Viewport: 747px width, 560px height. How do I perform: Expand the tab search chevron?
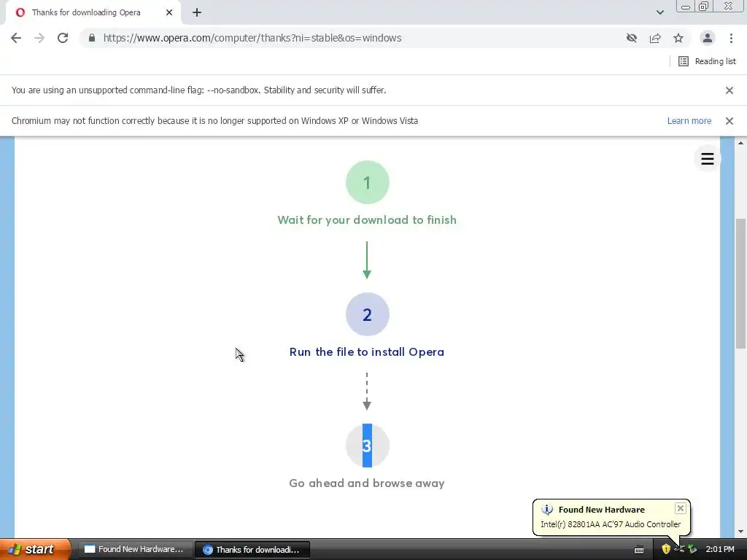click(659, 12)
